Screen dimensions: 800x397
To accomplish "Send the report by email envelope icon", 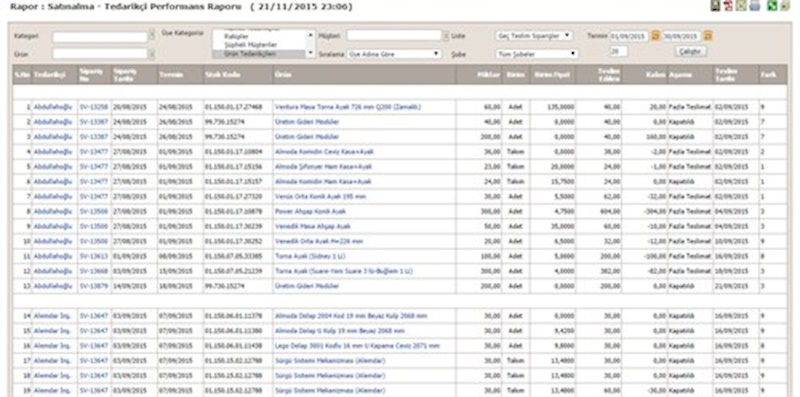I will coord(741,6).
